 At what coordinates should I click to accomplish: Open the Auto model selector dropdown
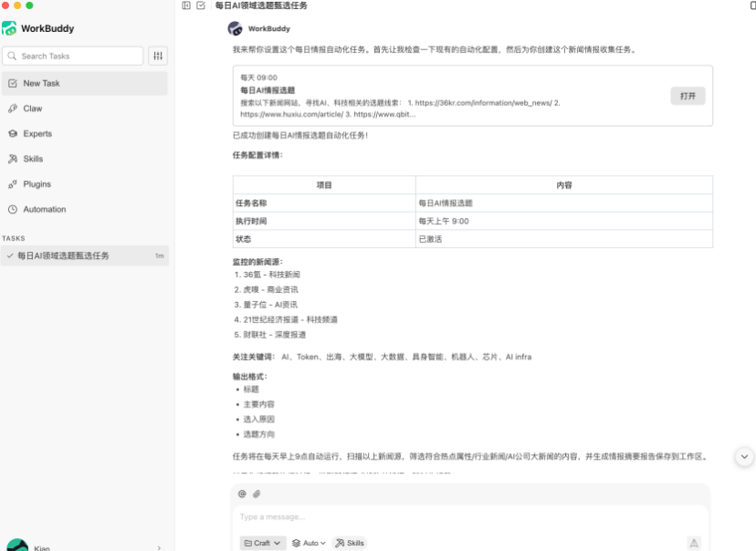[x=309, y=543]
